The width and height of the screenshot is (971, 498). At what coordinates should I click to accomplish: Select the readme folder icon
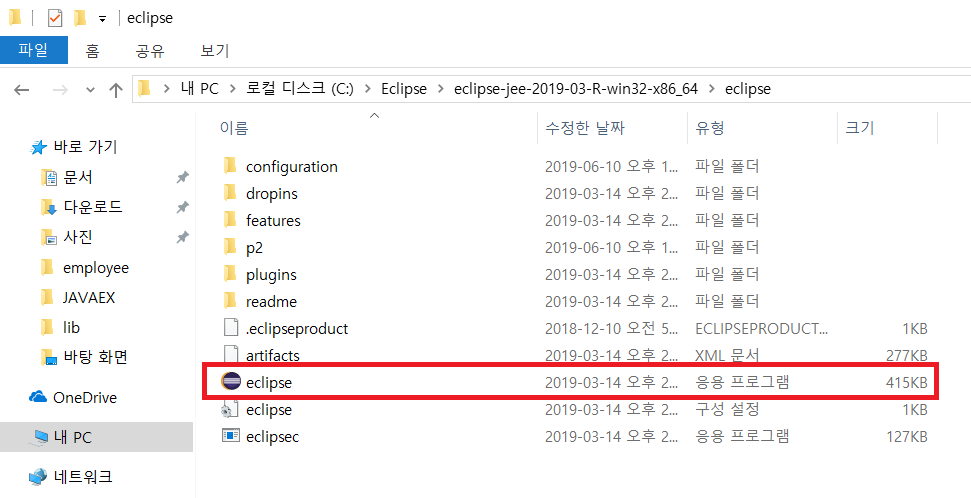[230, 301]
